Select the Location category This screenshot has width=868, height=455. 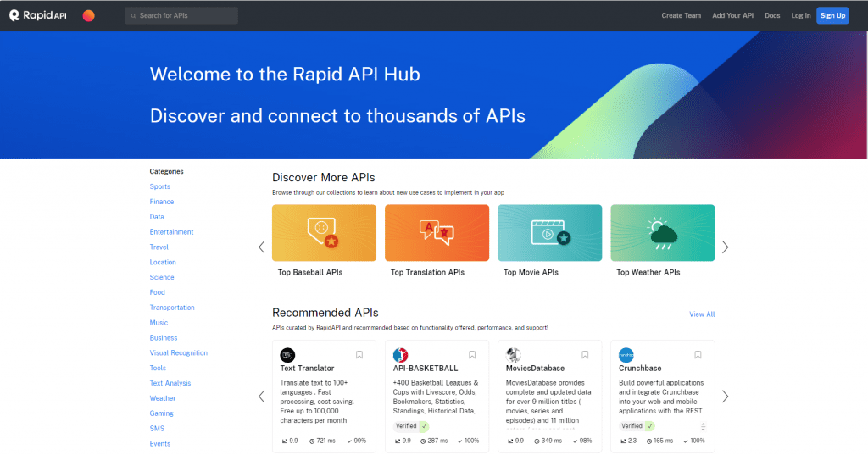coord(163,262)
